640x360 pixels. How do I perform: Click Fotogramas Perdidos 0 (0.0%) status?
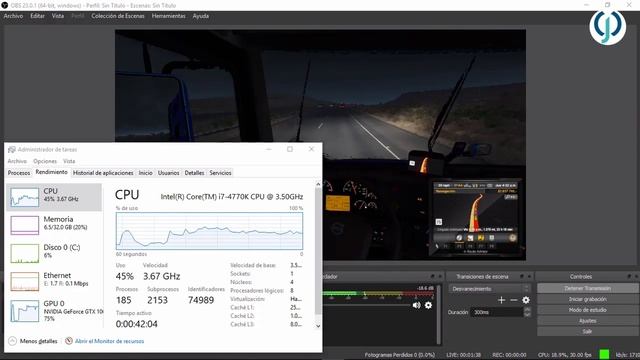pyautogui.click(x=400, y=355)
